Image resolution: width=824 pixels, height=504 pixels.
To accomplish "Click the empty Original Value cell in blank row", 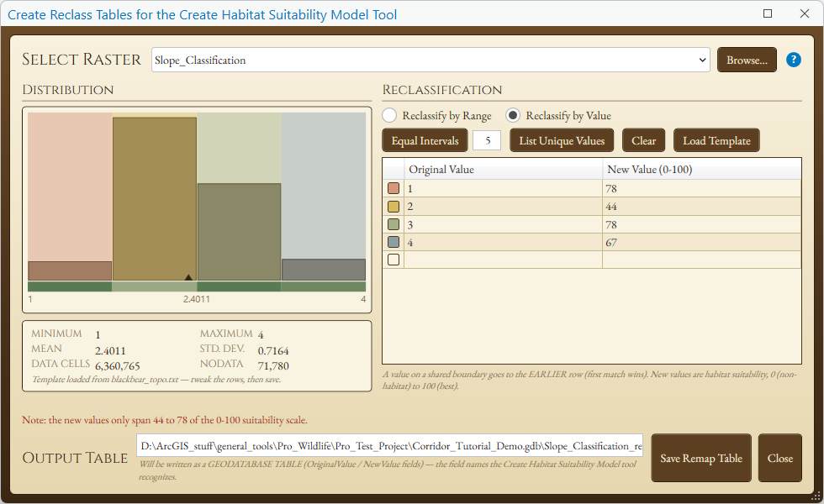I will pyautogui.click(x=503, y=260).
